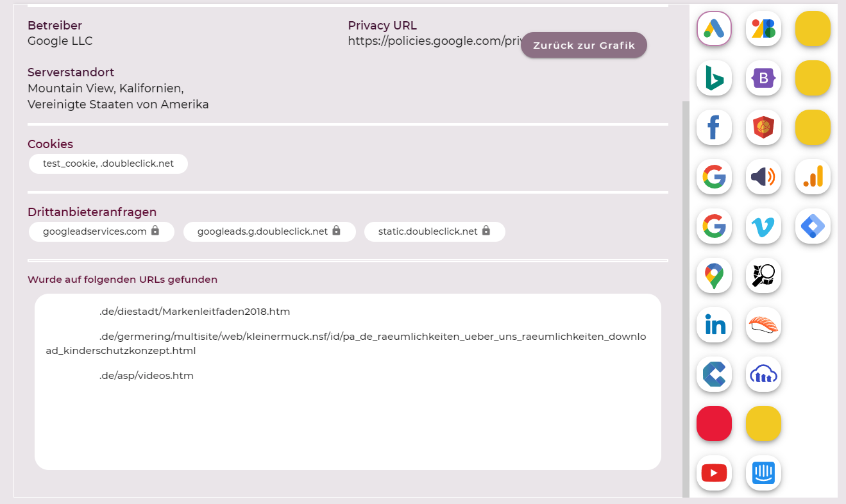Viewport: 846px width, 504px height.
Task: Select the Vimeo icon tile
Action: (763, 226)
